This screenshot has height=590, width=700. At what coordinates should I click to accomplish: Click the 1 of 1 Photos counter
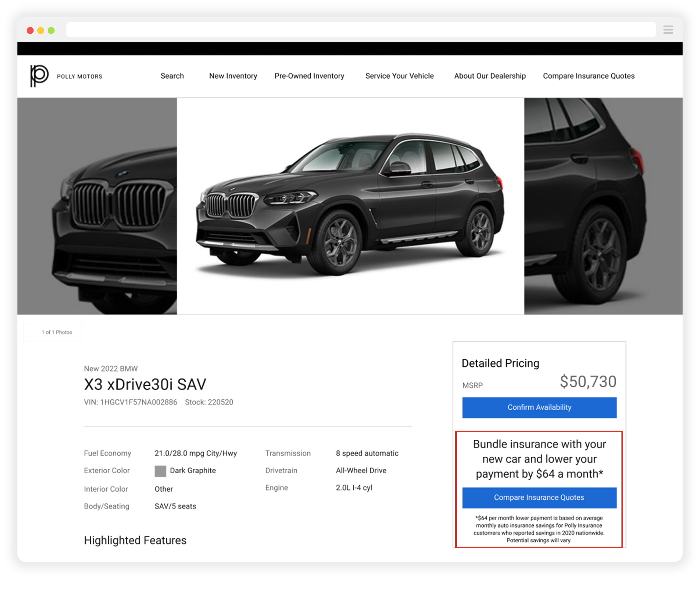[x=57, y=332]
